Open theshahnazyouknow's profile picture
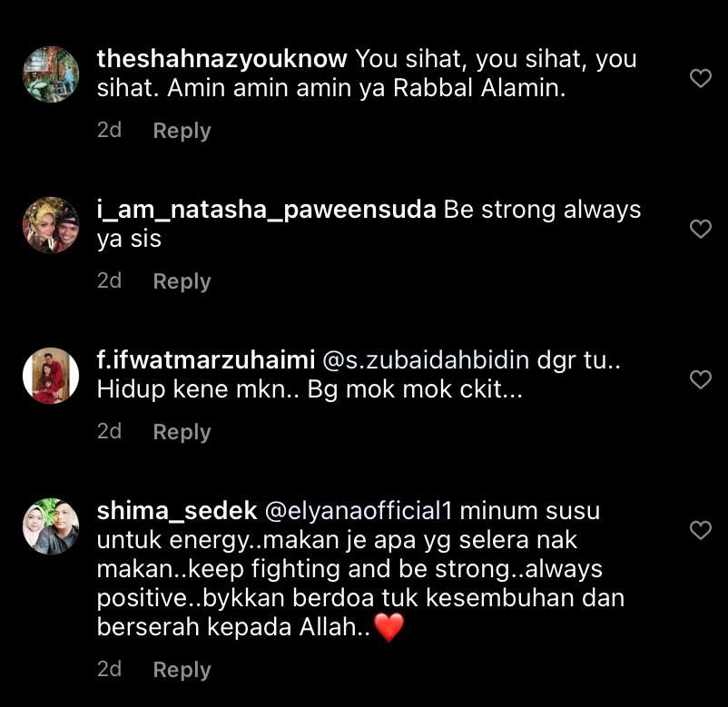This screenshot has width=728, height=707. (51, 74)
